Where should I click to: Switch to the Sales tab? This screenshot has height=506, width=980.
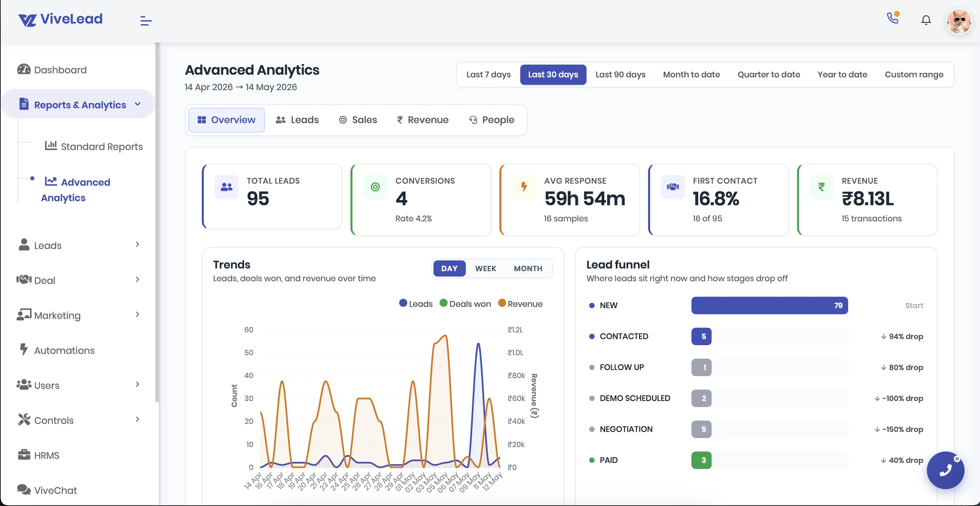pyautogui.click(x=357, y=120)
